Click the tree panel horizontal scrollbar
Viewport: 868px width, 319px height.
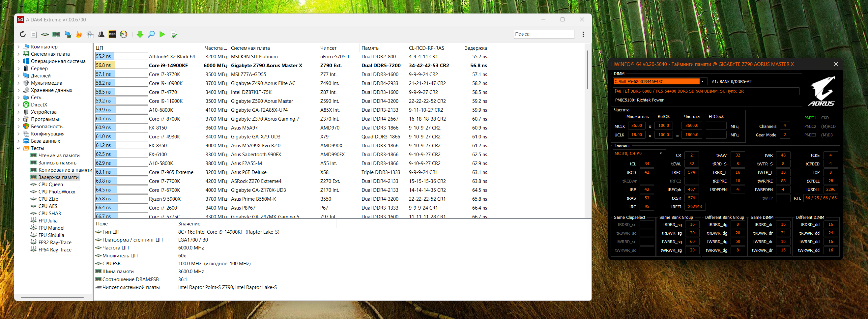(x=52, y=298)
